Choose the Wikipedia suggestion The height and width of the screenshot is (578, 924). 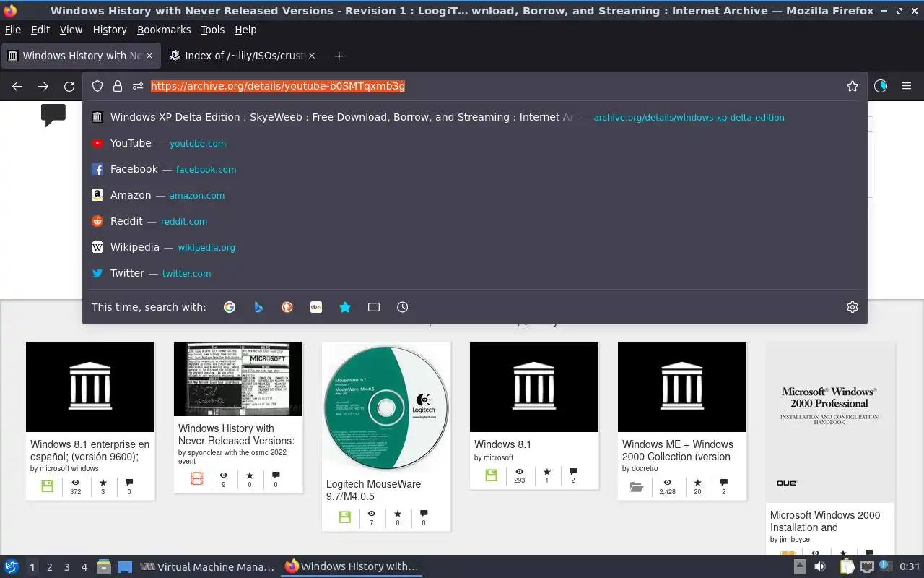[x=474, y=247]
